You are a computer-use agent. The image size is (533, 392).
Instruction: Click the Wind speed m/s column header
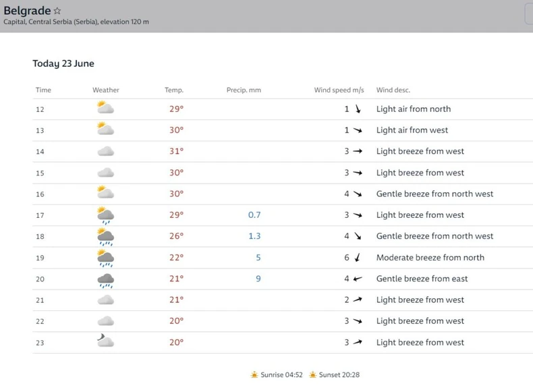tap(339, 90)
